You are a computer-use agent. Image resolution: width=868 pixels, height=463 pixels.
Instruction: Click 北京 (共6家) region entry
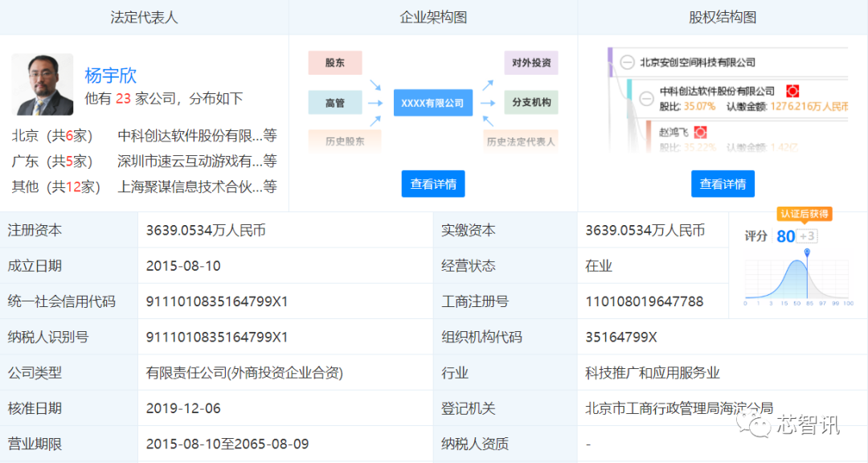pos(52,135)
